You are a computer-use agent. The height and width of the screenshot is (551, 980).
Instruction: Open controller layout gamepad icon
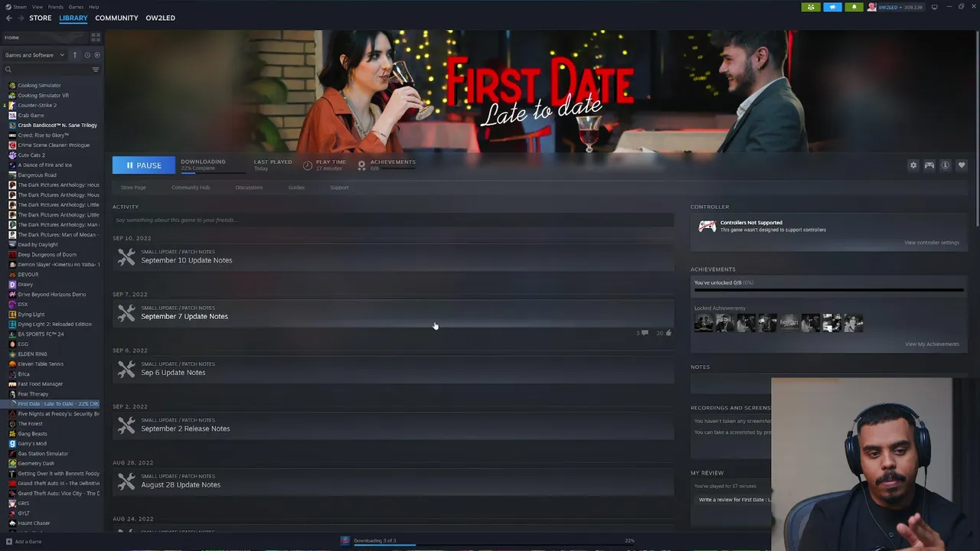click(x=929, y=165)
